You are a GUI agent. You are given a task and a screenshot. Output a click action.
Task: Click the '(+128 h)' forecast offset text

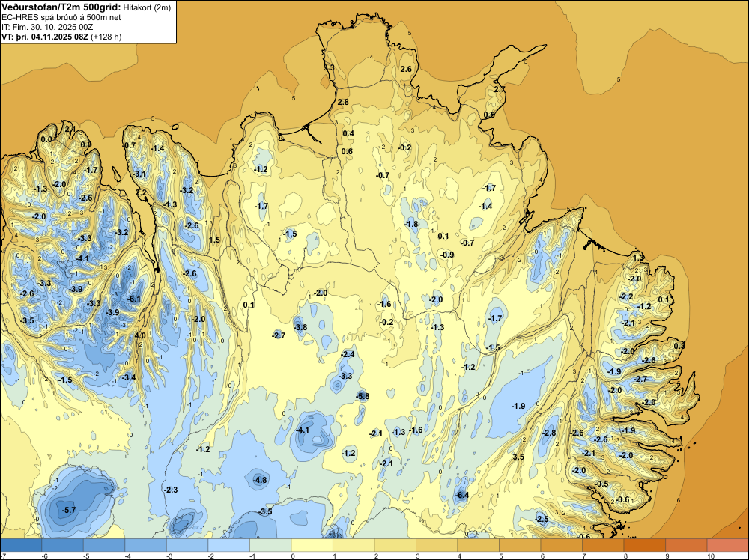tap(106, 37)
